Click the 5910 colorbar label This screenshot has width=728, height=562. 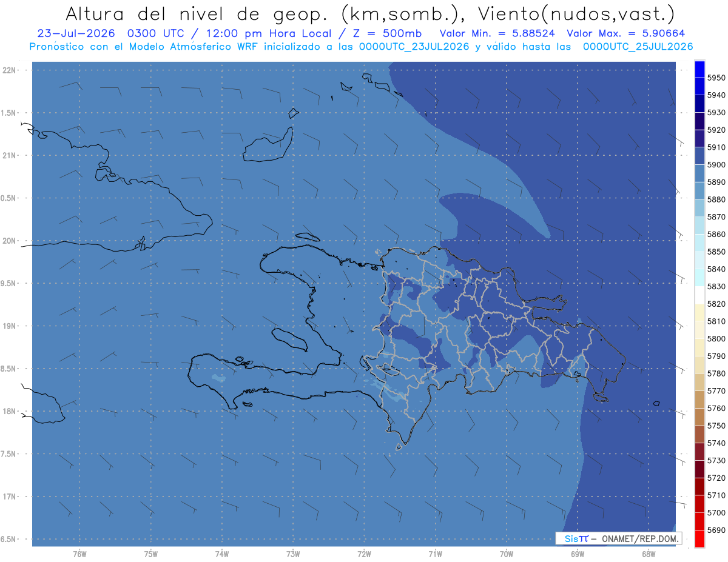716,147
